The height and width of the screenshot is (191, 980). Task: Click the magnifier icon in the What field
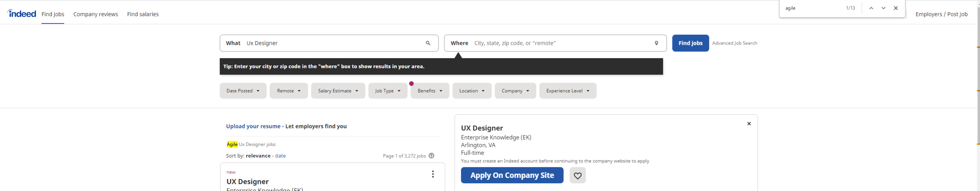click(x=428, y=43)
